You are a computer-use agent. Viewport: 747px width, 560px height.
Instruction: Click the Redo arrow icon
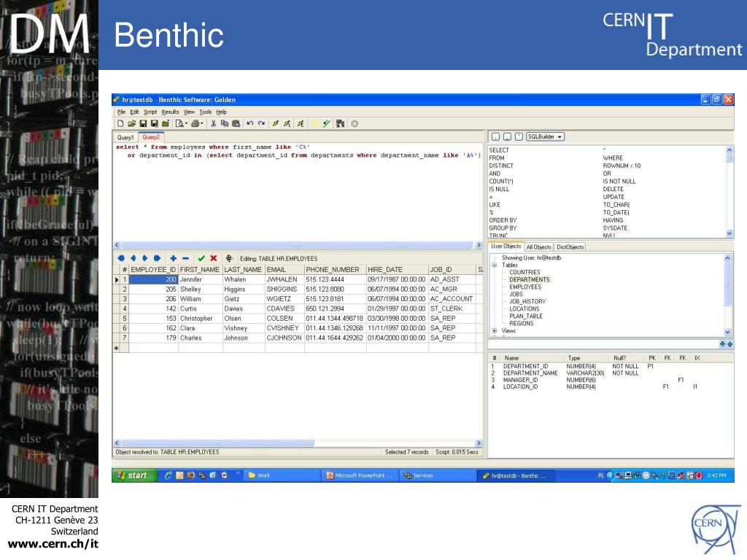(x=261, y=124)
